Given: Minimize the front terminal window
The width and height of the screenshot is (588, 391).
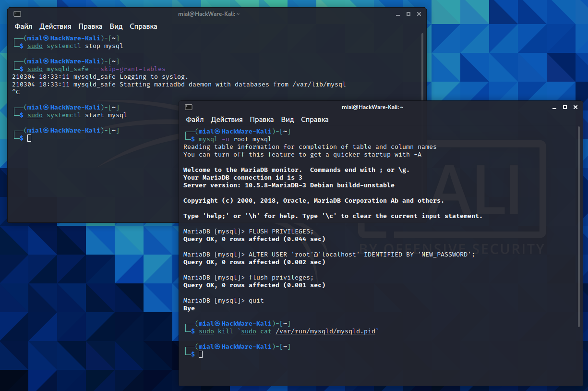Looking at the screenshot, I should coord(555,107).
